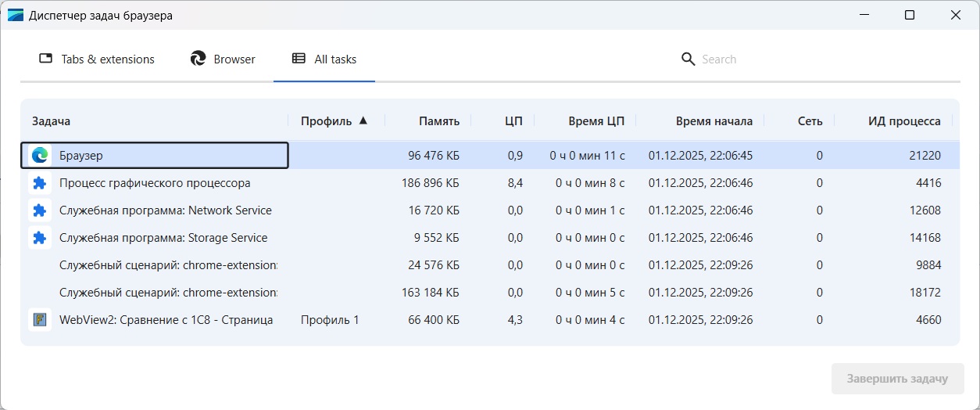The height and width of the screenshot is (410, 980).
Task: Click the WebView2 app icon in the list
Action: [x=40, y=320]
